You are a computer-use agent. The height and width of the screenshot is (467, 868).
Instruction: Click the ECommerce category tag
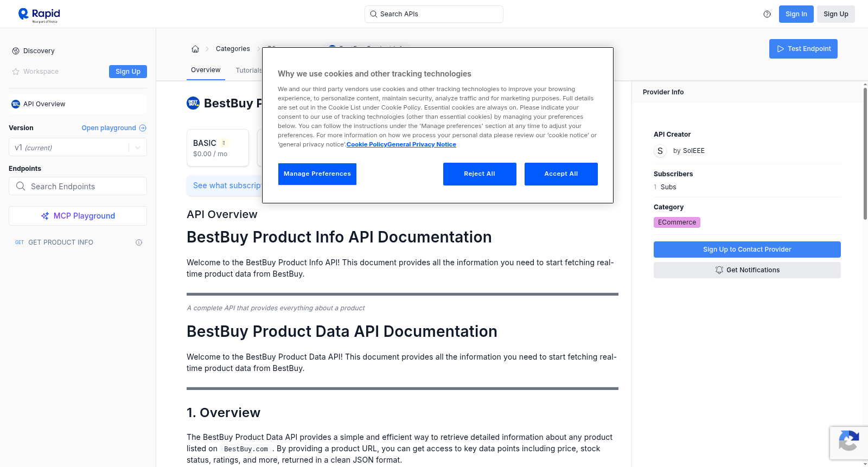click(x=676, y=222)
